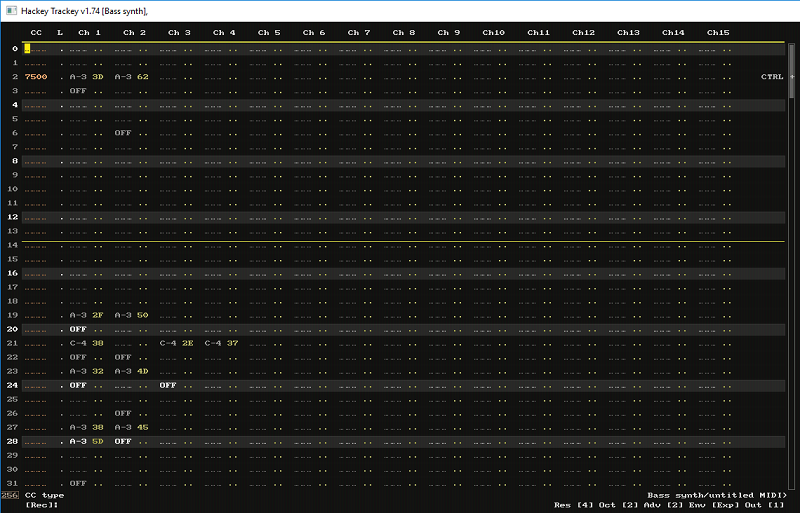Click the OFF cell in row 20 of Ch 1
Viewport: 800px width, 513px height.
point(78,329)
